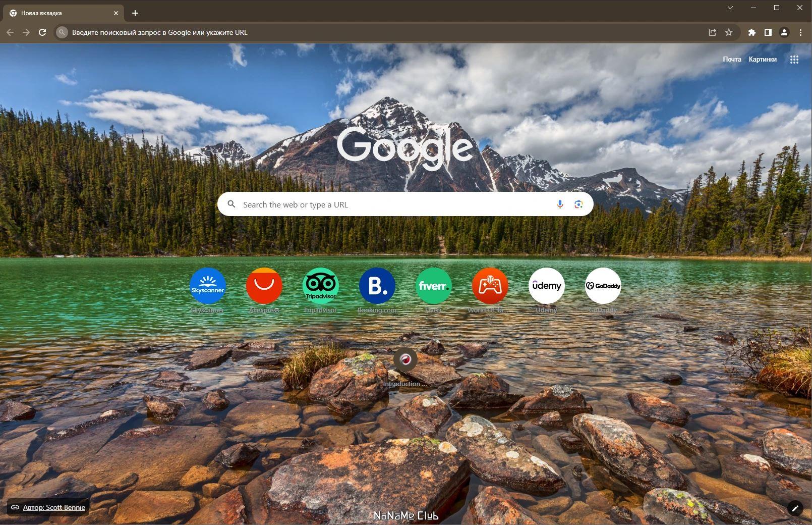
Task: Open the Extensions puzzle icon
Action: [752, 32]
